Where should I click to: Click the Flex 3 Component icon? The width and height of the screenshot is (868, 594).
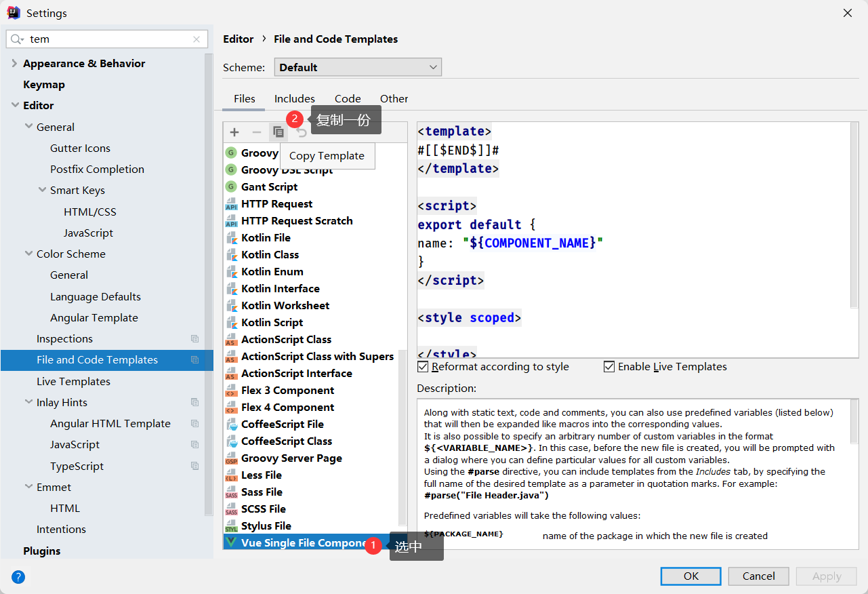point(231,390)
